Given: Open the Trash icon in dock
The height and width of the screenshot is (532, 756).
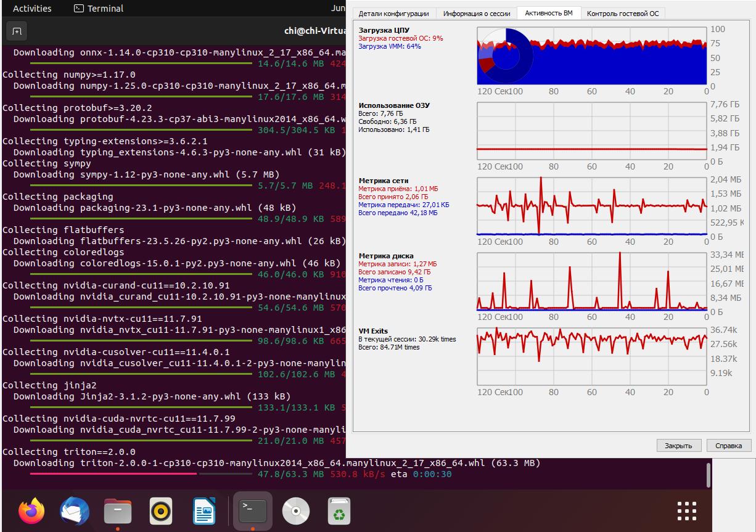Looking at the screenshot, I should point(339,511).
